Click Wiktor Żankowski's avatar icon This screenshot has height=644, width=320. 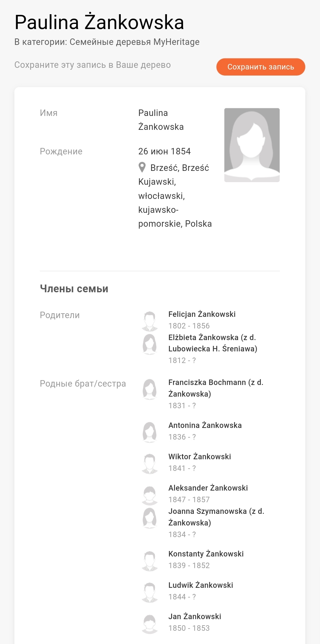pos(150,463)
